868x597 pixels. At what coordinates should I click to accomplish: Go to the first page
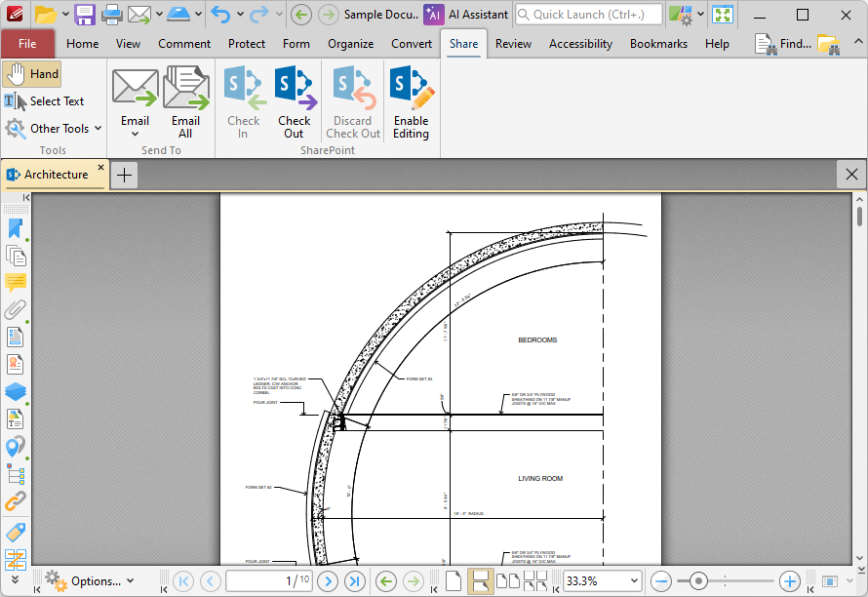pyautogui.click(x=183, y=581)
